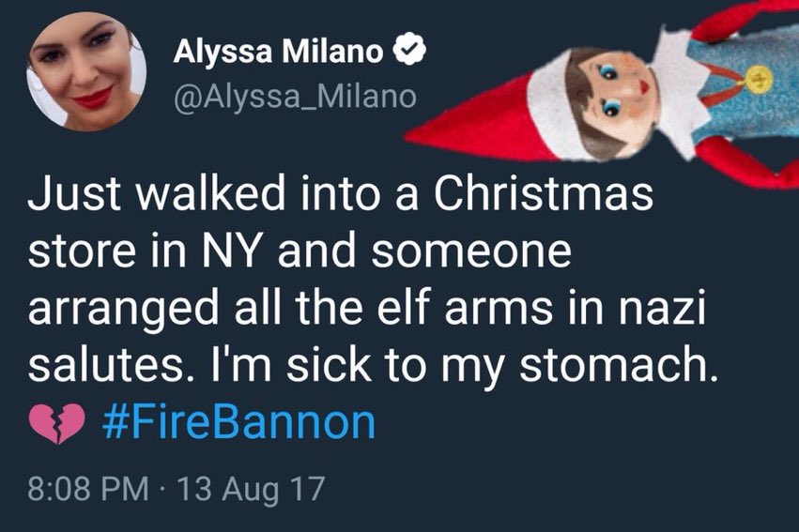Open the #FireBannon hashtag
Screen dimensions: 799x532
point(237,424)
